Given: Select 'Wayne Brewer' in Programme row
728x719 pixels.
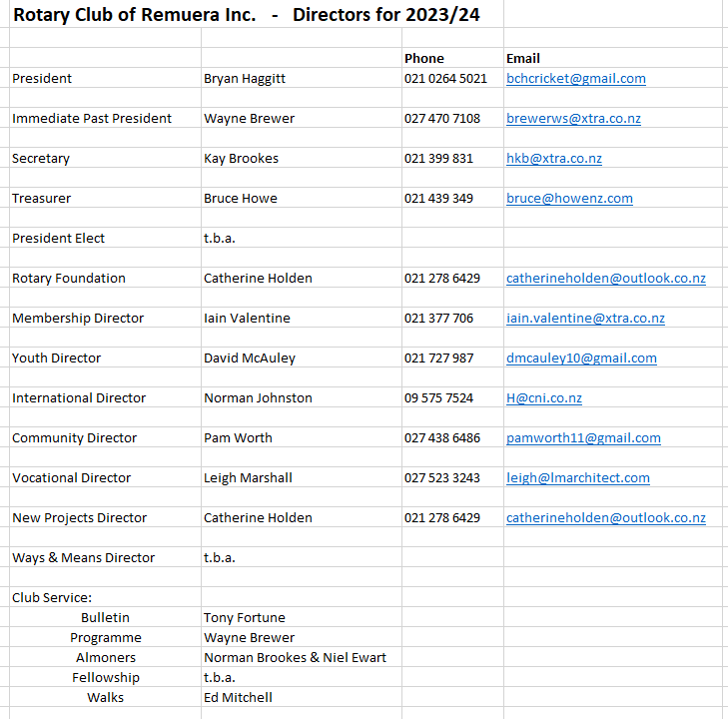Looking at the screenshot, I should (x=302, y=637).
